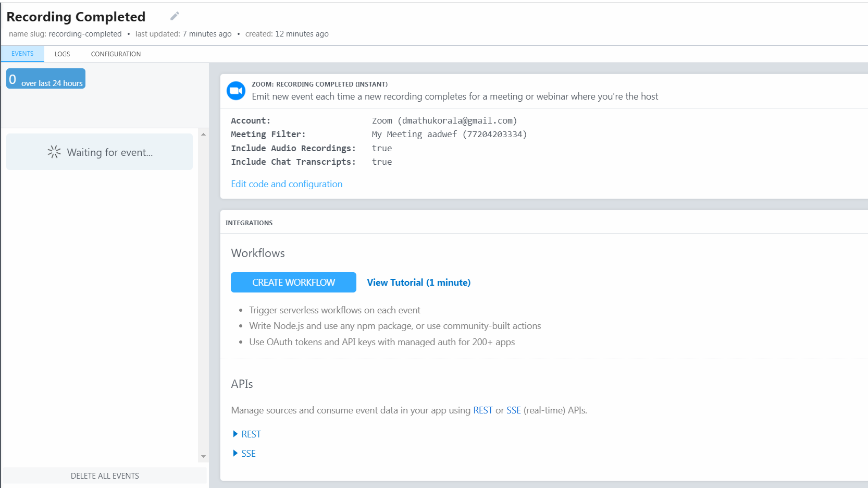This screenshot has height=488, width=868.
Task: Click the SSE link in APIs description
Action: coord(513,410)
